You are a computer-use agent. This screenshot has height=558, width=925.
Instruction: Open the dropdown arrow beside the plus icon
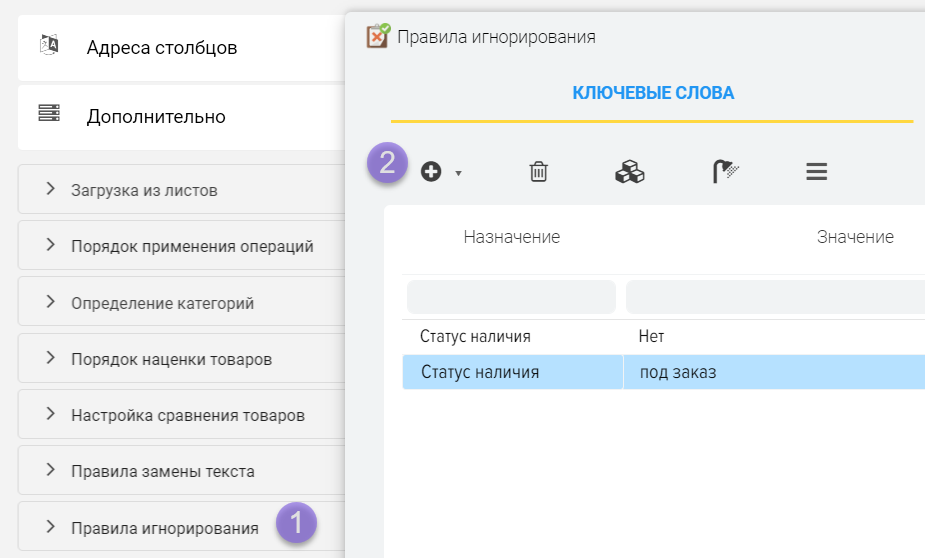point(458,173)
